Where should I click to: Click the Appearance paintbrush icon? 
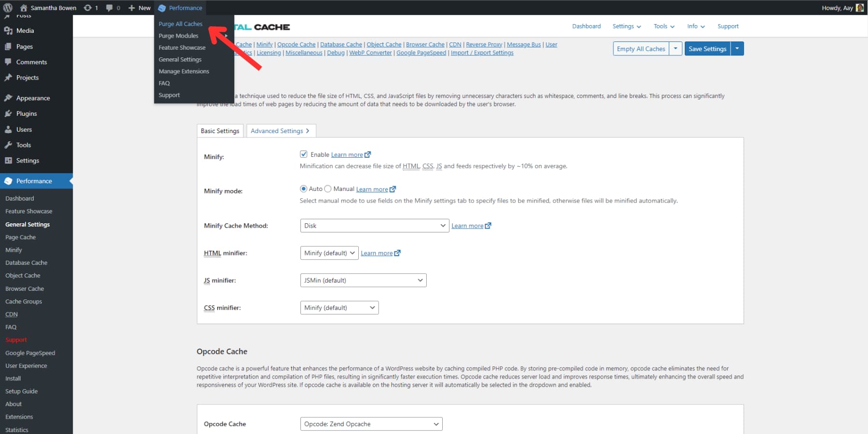9,97
